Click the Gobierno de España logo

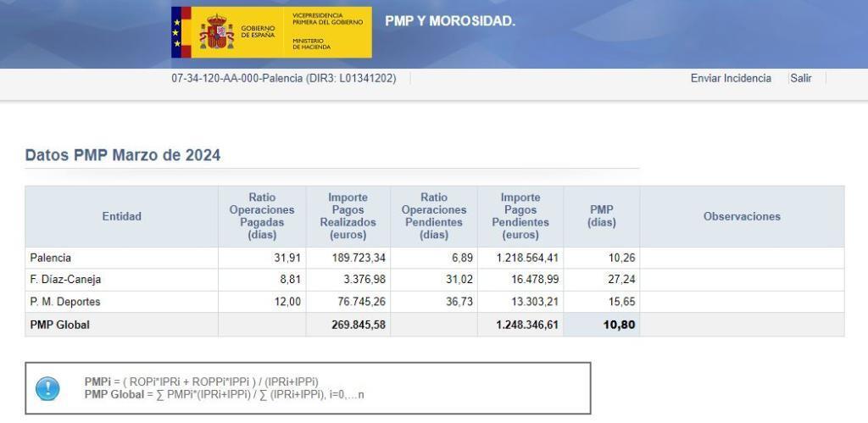271,32
